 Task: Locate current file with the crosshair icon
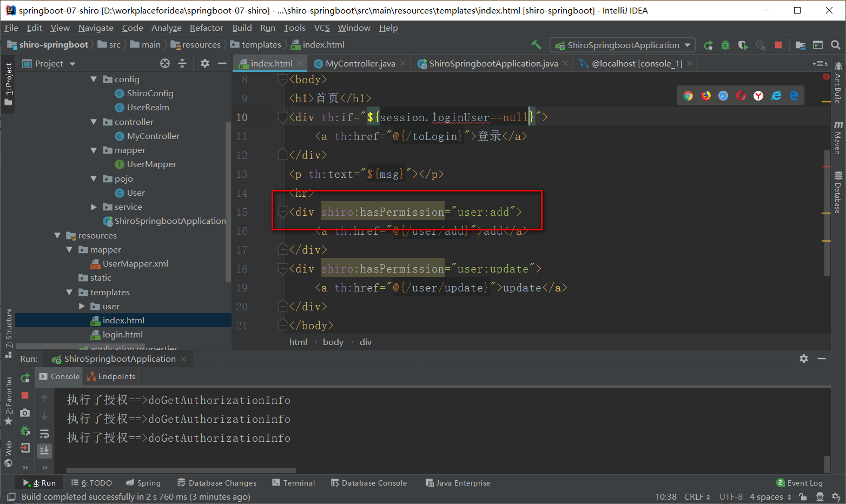(x=165, y=63)
